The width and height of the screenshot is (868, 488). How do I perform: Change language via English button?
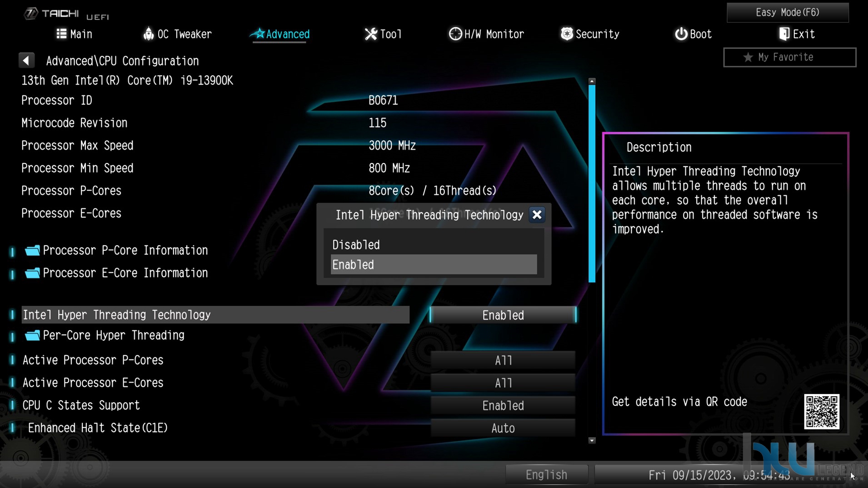(x=546, y=475)
